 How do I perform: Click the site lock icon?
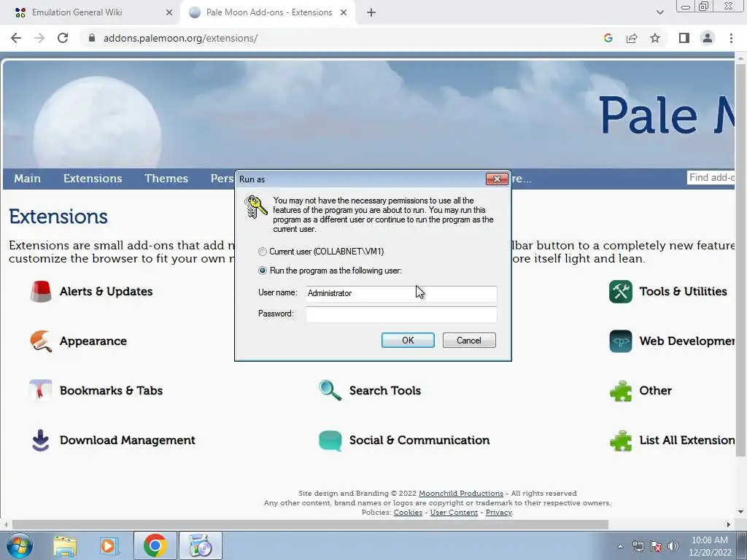(x=92, y=38)
